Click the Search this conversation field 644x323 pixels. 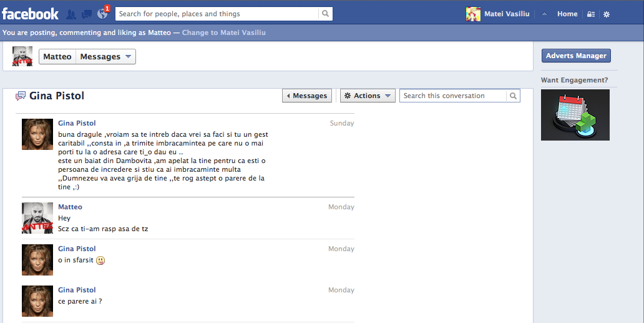point(452,96)
